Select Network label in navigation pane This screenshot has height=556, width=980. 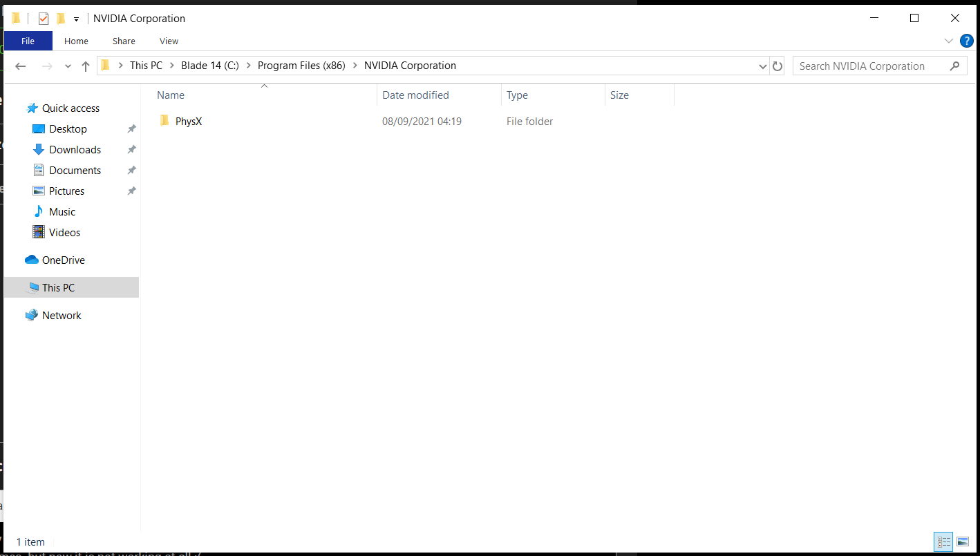point(62,316)
